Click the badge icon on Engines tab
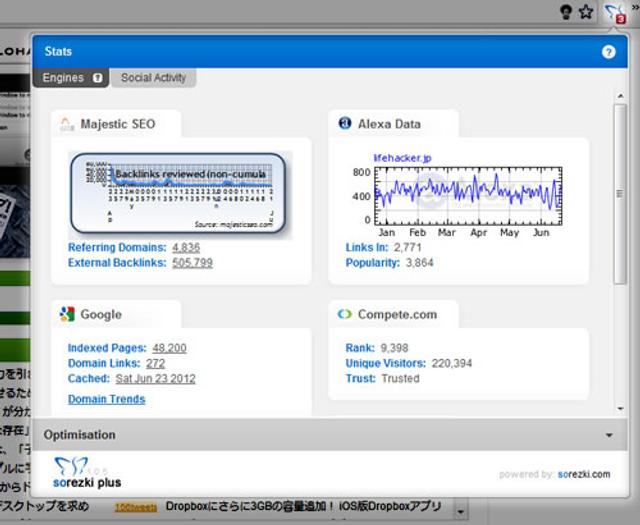Image resolution: width=640 pixels, height=525 pixels. 98,78
